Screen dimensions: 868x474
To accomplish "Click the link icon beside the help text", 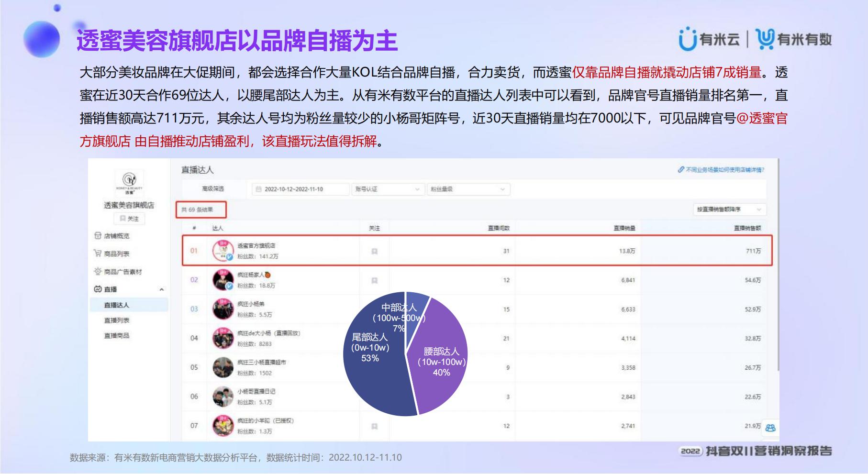I will pos(681,170).
